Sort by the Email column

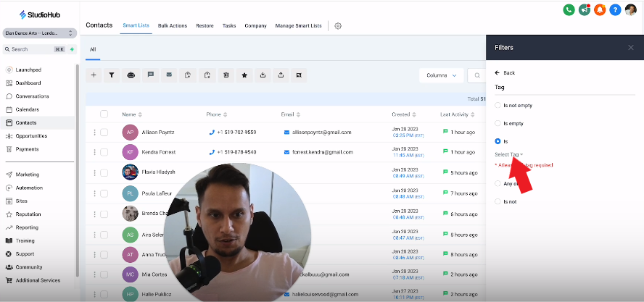[290, 114]
